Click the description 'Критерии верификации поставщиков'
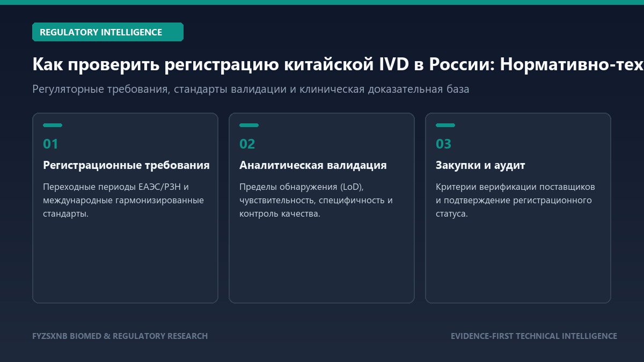 coord(515,200)
